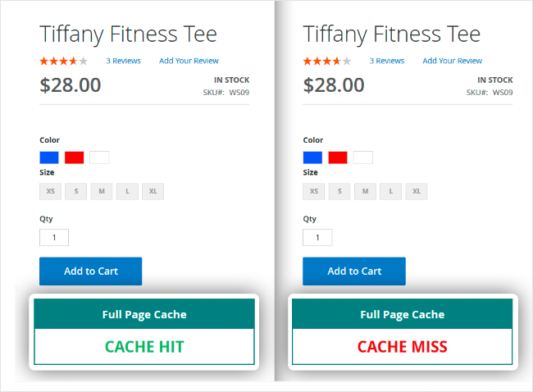Choose size M in the left panel
The height and width of the screenshot is (392, 533).
click(102, 192)
